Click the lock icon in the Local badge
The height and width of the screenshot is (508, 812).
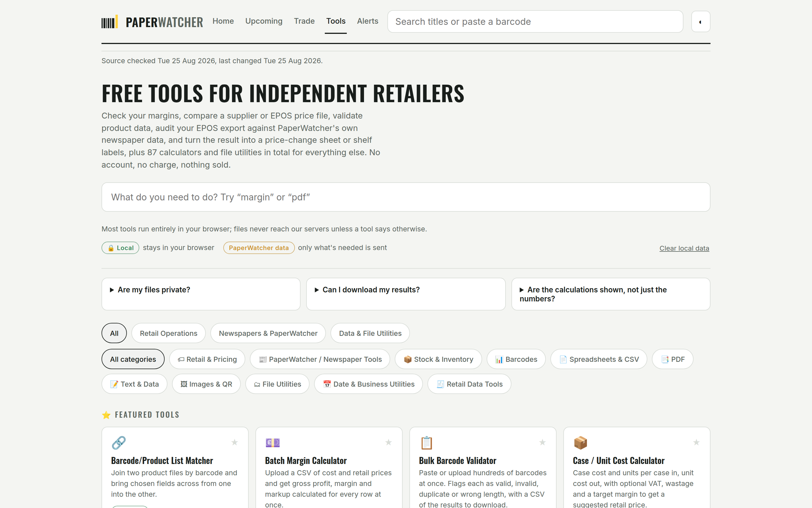(x=111, y=248)
